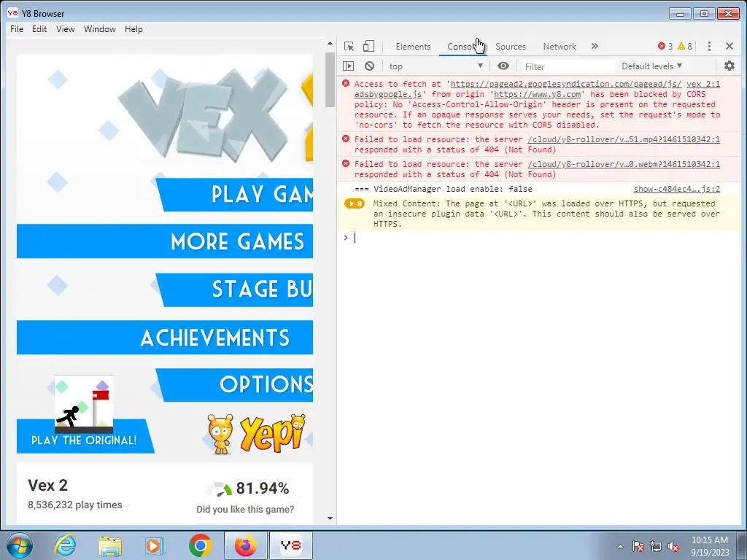Image resolution: width=747 pixels, height=560 pixels.
Task: Click the .mp4 404 error icon
Action: pyautogui.click(x=346, y=139)
